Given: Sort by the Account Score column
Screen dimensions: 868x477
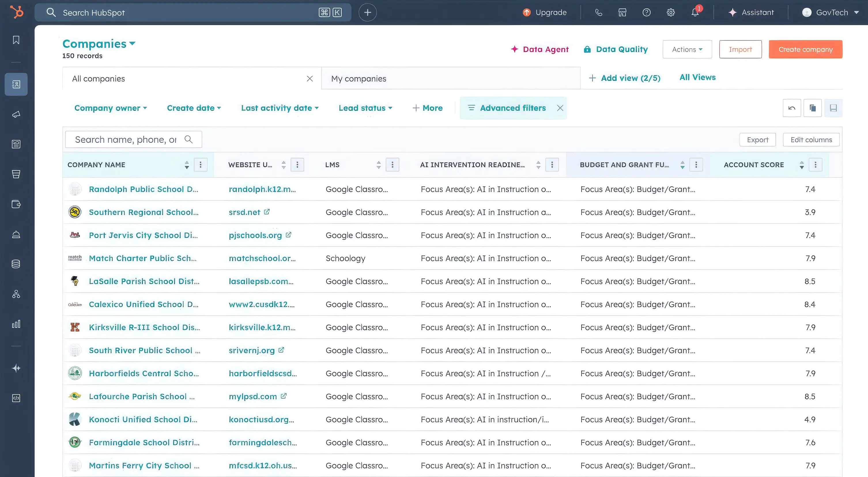Looking at the screenshot, I should click(802, 165).
